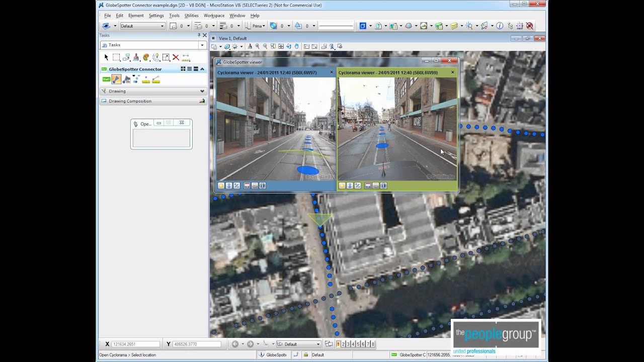Image resolution: width=644 pixels, height=362 pixels.
Task: Collapse the GlobeSpotter Connector task group
Action: point(202,69)
